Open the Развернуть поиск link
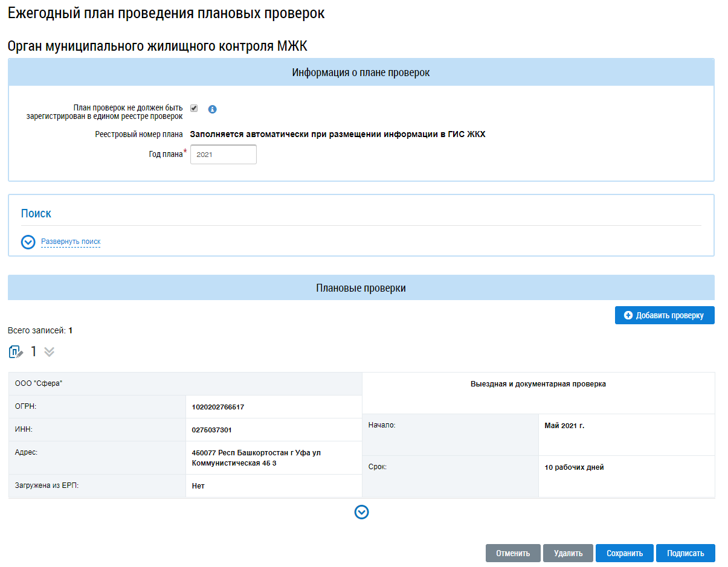Screen dimensions: 728x567 point(71,242)
